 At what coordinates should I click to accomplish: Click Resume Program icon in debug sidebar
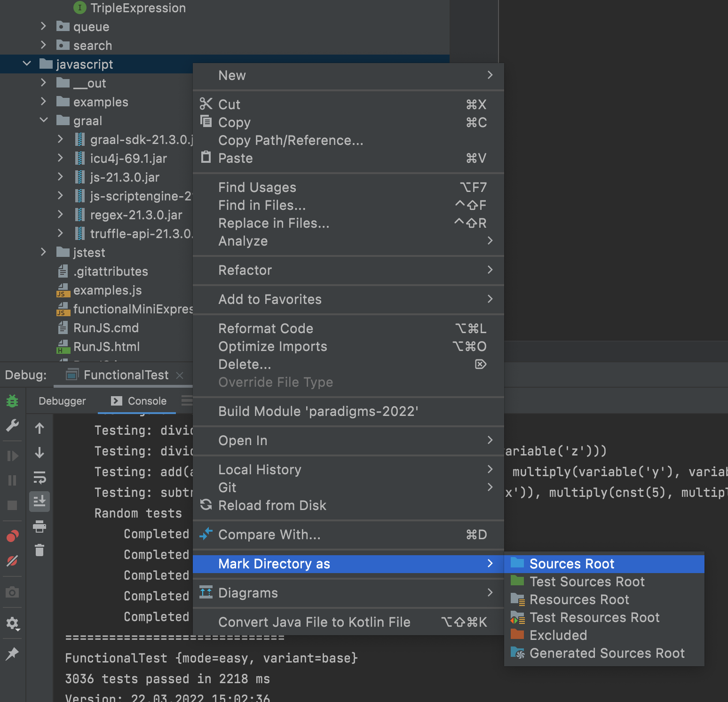click(12, 456)
